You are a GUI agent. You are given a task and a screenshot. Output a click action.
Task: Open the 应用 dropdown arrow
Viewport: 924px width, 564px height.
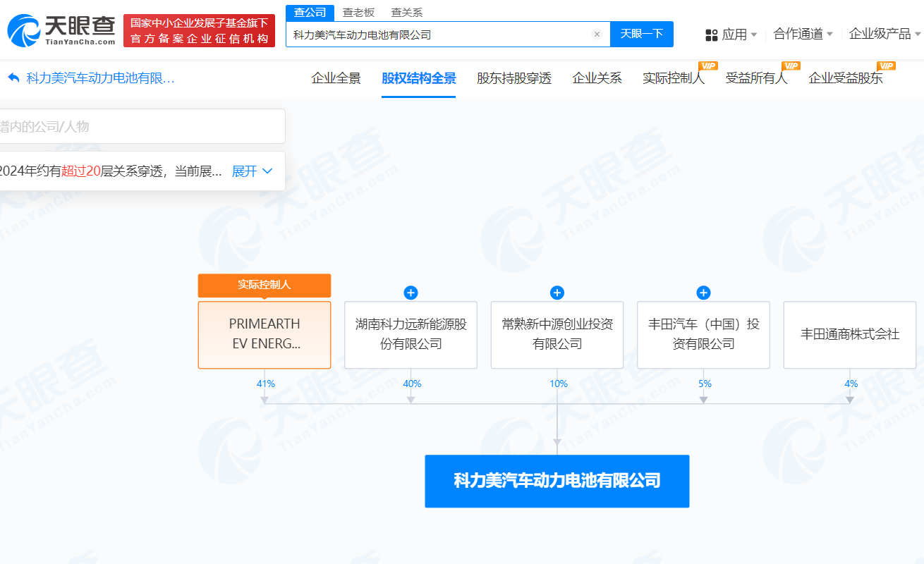(x=754, y=35)
